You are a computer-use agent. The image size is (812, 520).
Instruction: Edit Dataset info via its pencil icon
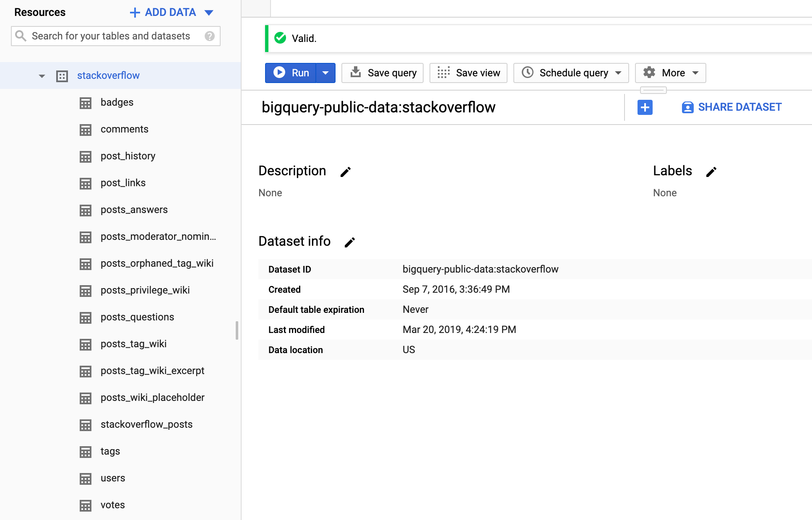click(349, 242)
